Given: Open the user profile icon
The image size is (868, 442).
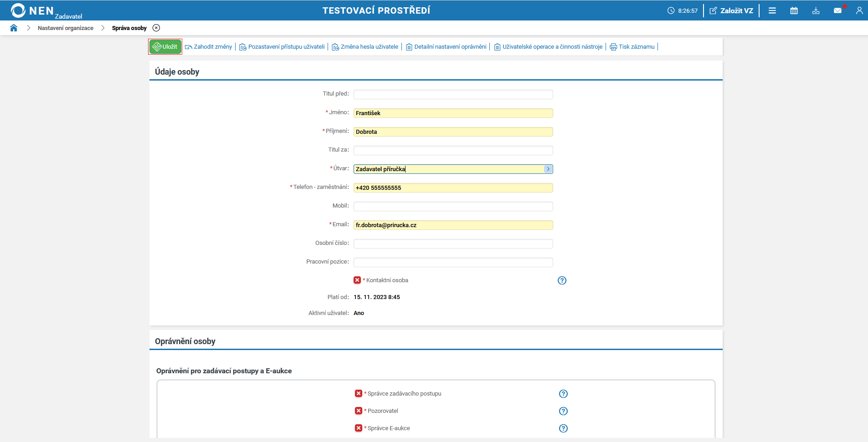Looking at the screenshot, I should 859,10.
